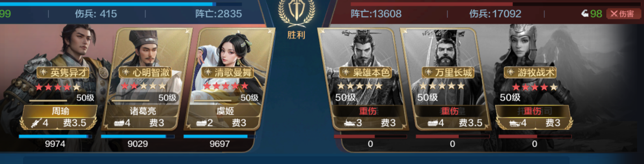The image size is (644, 164).
Task: Click the green 98 troop-count icon
Action: tap(591, 14)
